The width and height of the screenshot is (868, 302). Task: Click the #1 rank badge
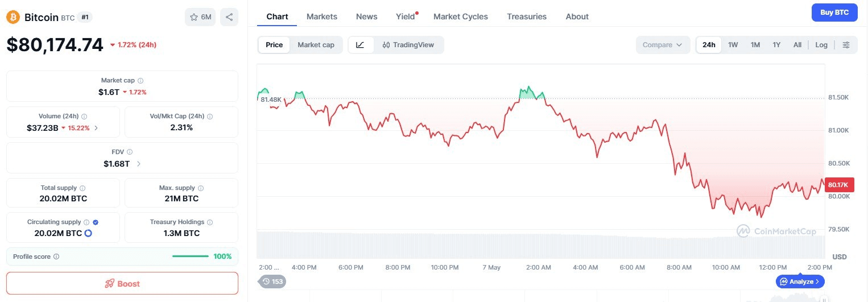click(x=85, y=17)
